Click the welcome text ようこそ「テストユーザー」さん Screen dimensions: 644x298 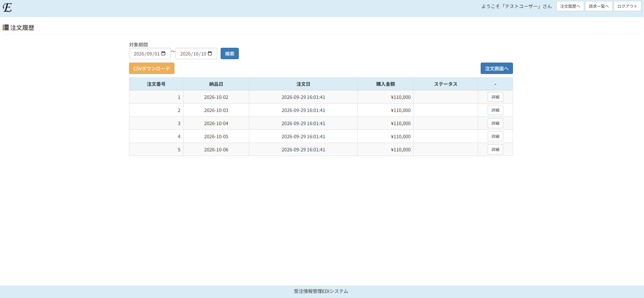[x=516, y=6]
